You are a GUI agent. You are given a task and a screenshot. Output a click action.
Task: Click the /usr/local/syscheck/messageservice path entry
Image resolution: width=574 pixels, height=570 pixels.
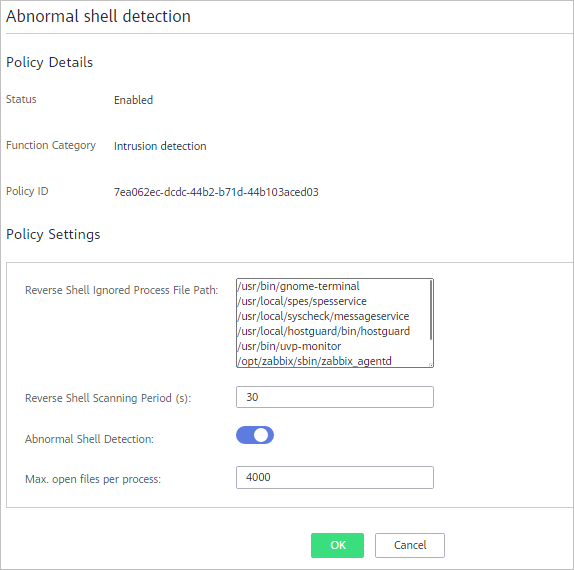click(x=323, y=316)
